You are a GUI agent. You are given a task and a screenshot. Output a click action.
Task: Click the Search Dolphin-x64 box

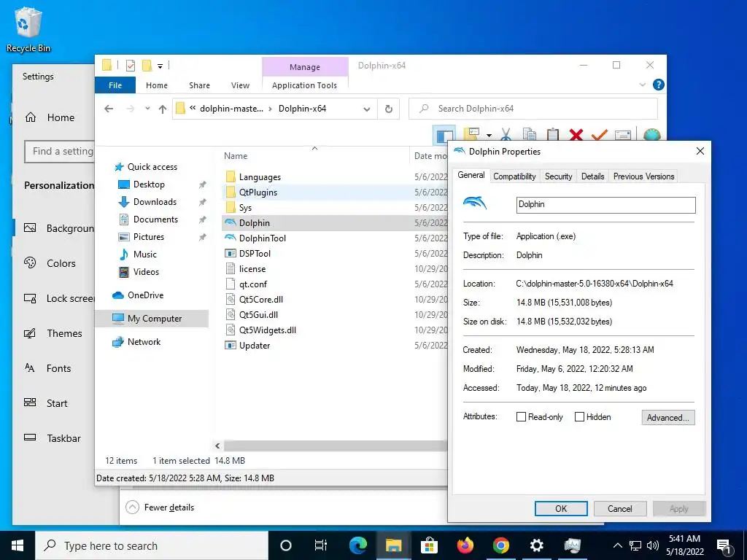[533, 109]
